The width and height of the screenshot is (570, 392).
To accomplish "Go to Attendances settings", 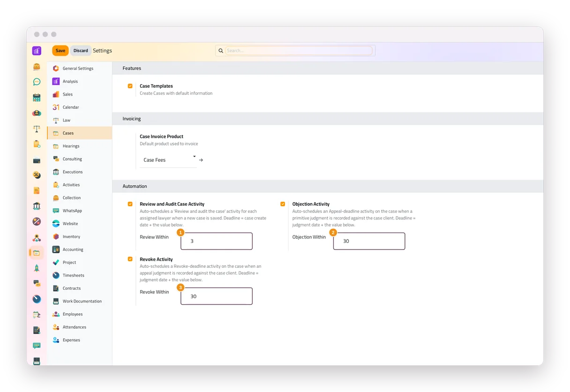I will [x=79, y=327].
